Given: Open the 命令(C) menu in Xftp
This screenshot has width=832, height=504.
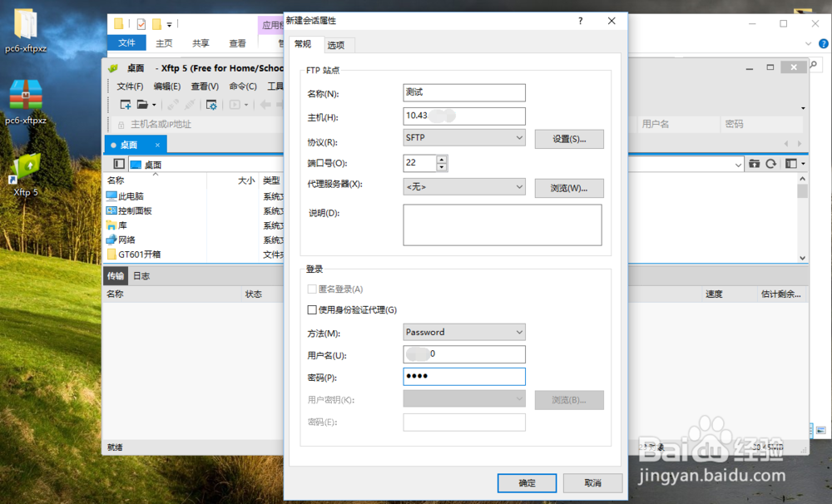Looking at the screenshot, I should click(243, 86).
